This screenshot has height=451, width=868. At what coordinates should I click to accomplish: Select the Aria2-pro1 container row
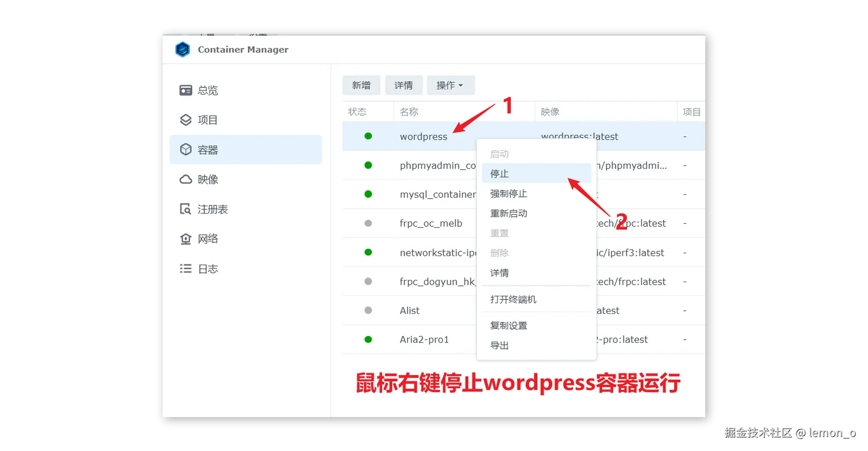[x=424, y=339]
